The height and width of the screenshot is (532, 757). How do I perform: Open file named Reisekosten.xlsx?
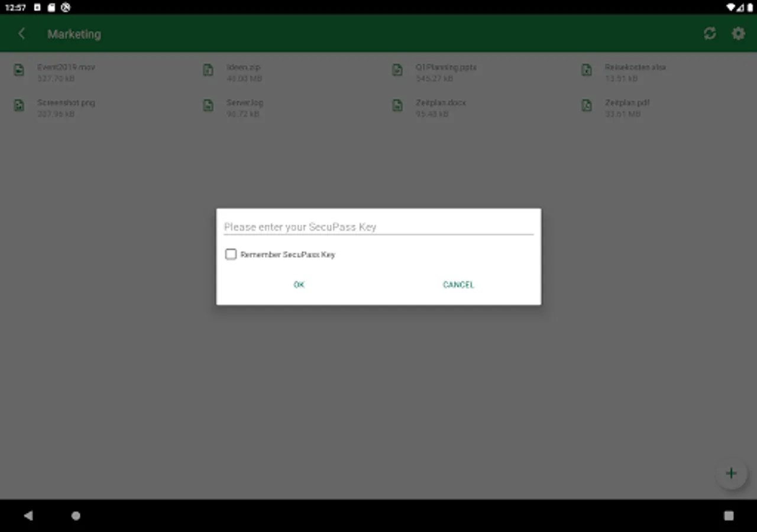point(635,67)
